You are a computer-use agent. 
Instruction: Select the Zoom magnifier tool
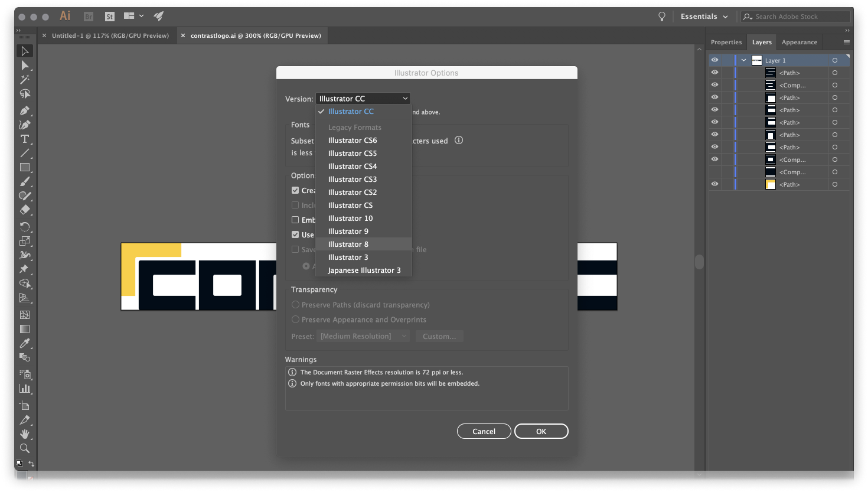[x=25, y=448]
